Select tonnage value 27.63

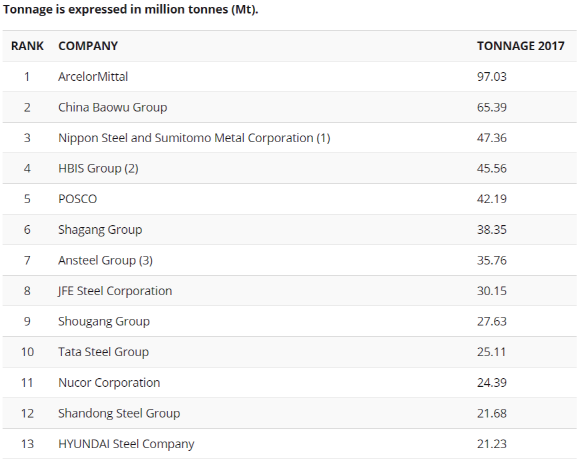pyautogui.click(x=492, y=321)
